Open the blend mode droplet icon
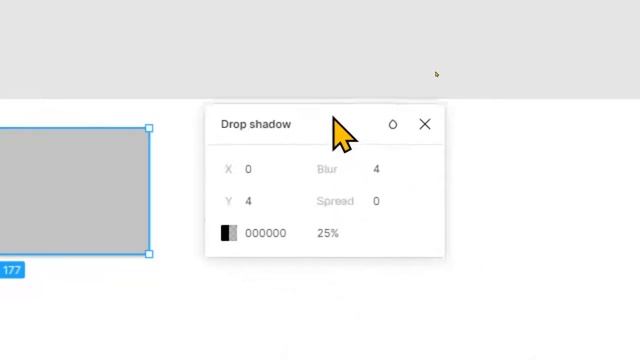Image resolution: width=640 pixels, height=360 pixels. 393,124
